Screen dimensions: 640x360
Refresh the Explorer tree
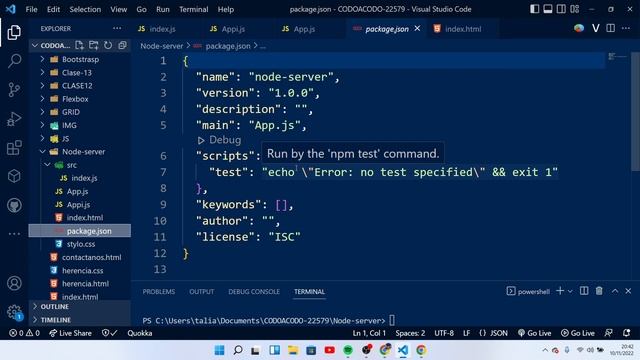click(x=108, y=45)
